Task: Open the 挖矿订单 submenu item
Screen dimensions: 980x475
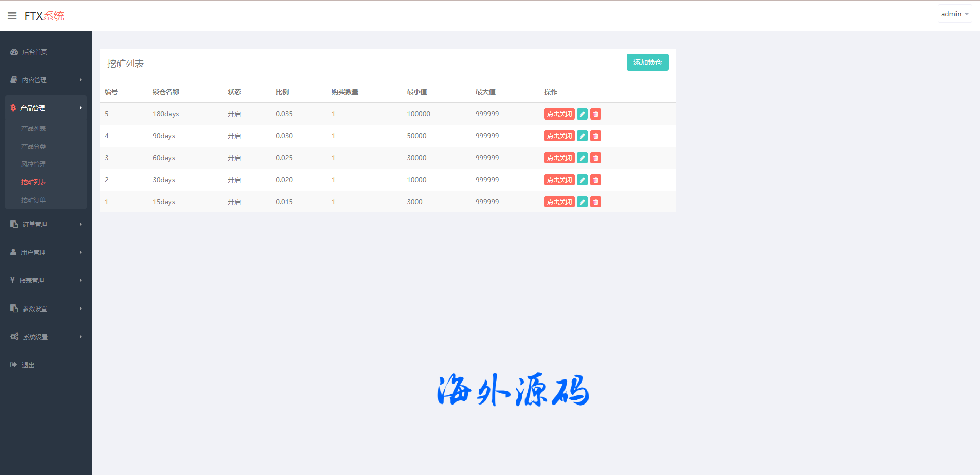Action: pos(34,200)
